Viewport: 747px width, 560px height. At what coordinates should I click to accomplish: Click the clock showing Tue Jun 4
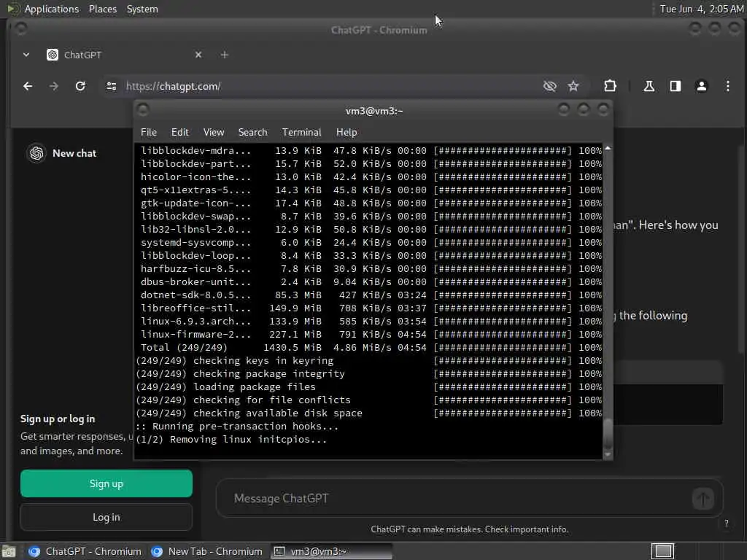coord(701,9)
